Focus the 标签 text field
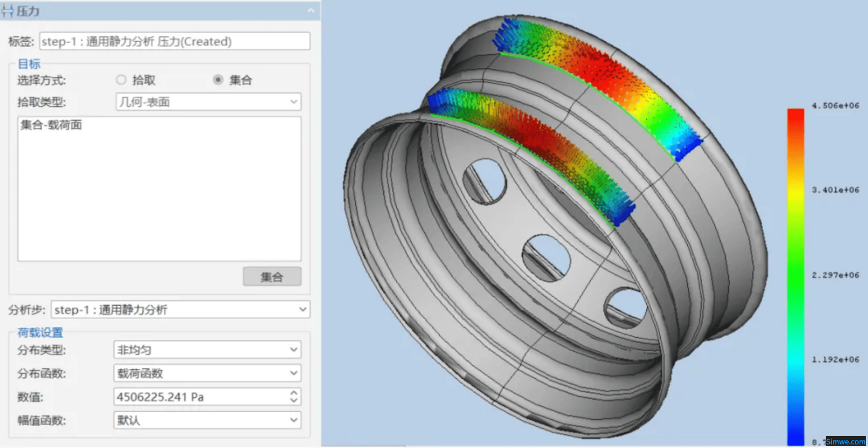Viewport: 868px width, 448px height. (175, 41)
